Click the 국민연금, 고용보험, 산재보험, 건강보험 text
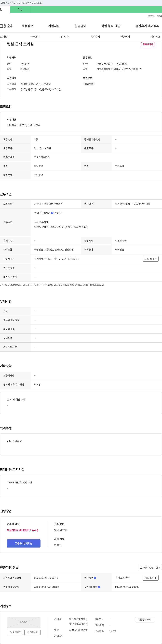Viewport: 162px width, 644px height. [x=54, y=249]
